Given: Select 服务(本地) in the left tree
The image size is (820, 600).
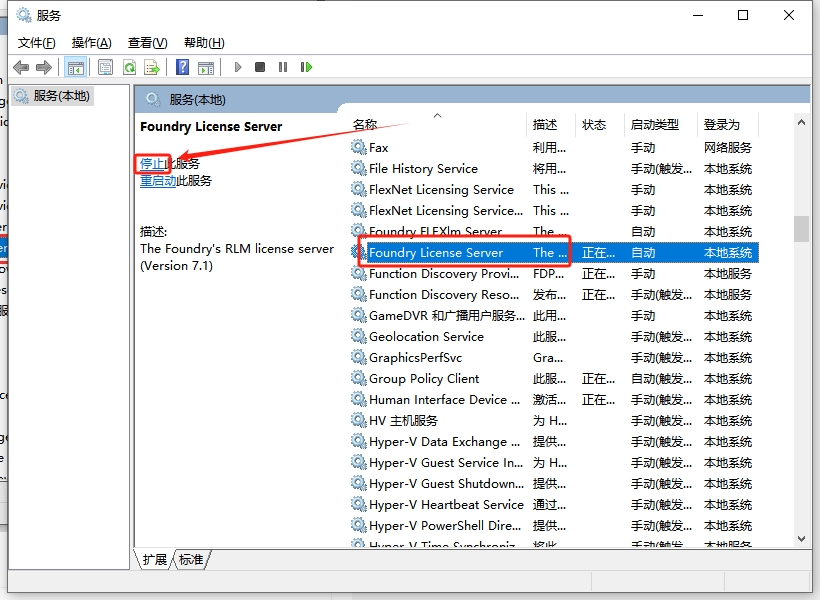Looking at the screenshot, I should point(52,96).
